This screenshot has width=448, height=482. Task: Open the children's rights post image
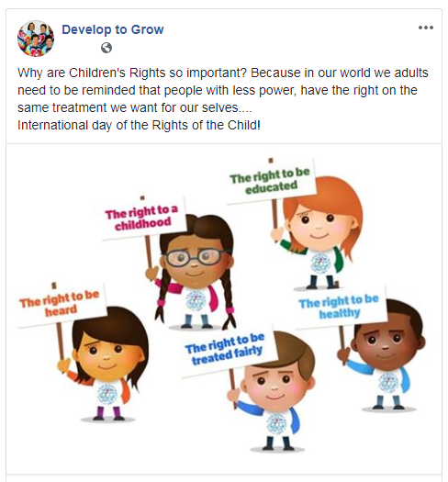(x=224, y=308)
